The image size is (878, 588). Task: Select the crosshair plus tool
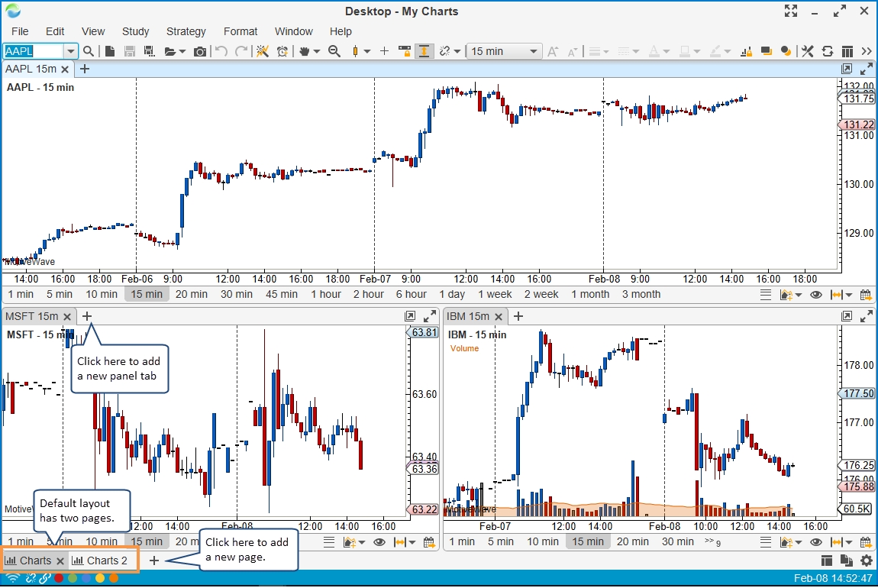(384, 51)
